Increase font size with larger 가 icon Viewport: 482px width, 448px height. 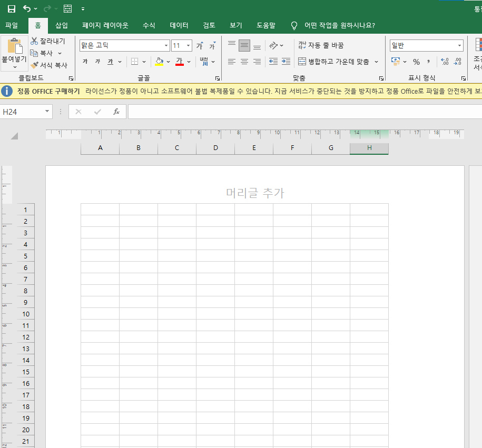click(x=200, y=45)
